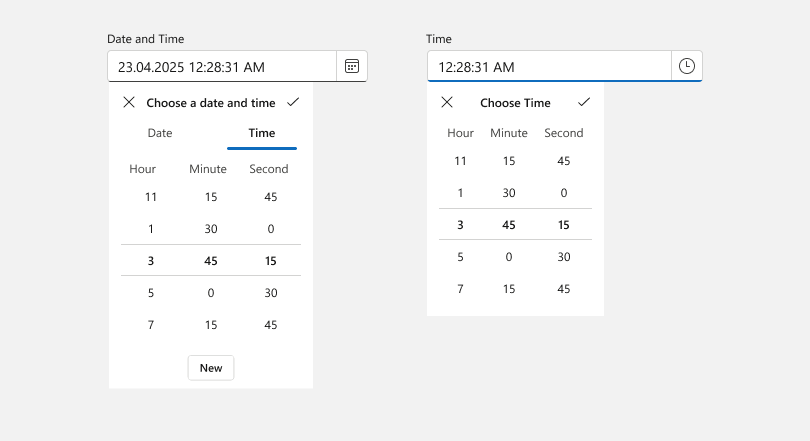Viewport: 810px width, 441px height.
Task: Pick second 30 in the Choose Time popup
Action: point(564,257)
